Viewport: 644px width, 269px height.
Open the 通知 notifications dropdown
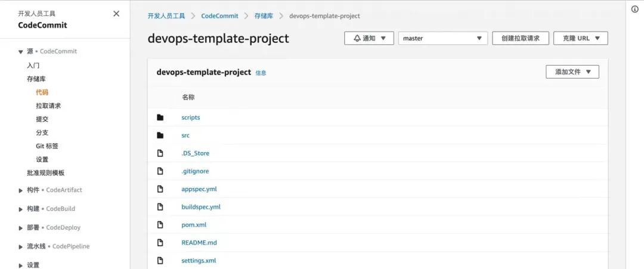click(369, 38)
